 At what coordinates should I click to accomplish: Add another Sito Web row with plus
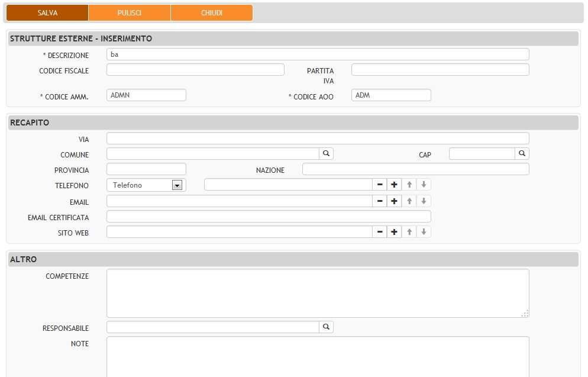coord(394,232)
